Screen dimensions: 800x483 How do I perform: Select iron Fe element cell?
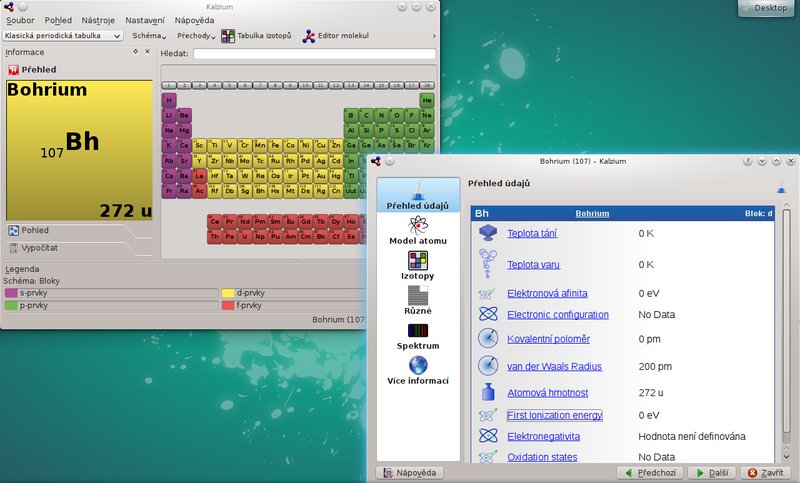275,145
